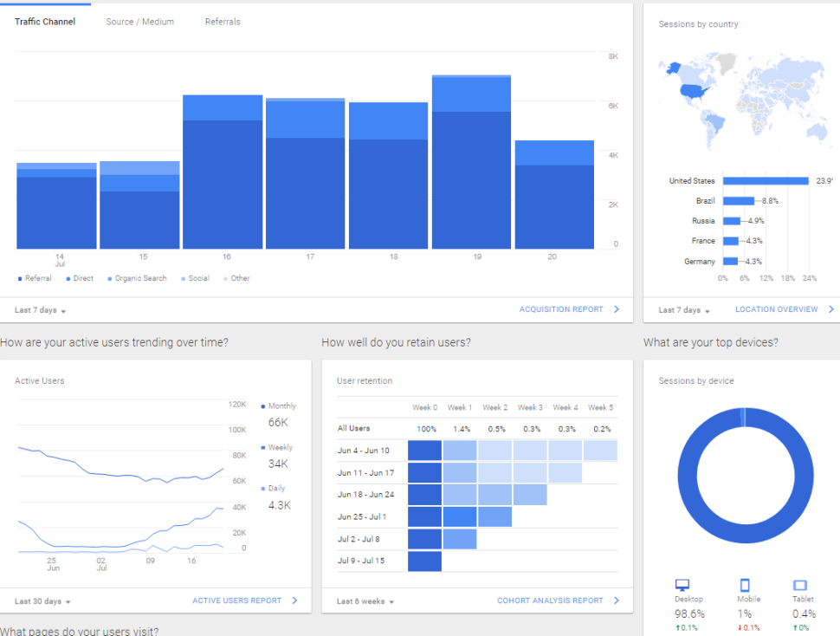This screenshot has height=636, width=840.
Task: Click the France country label
Action: [703, 241]
